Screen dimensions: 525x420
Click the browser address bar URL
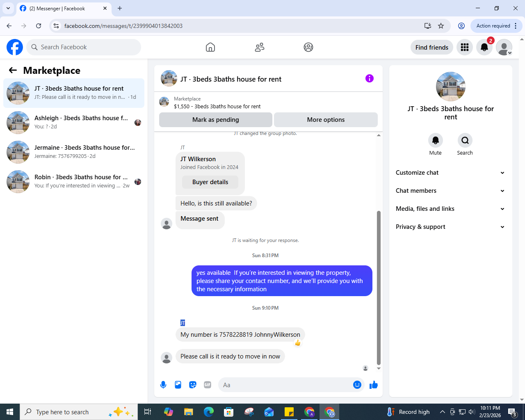point(123,26)
